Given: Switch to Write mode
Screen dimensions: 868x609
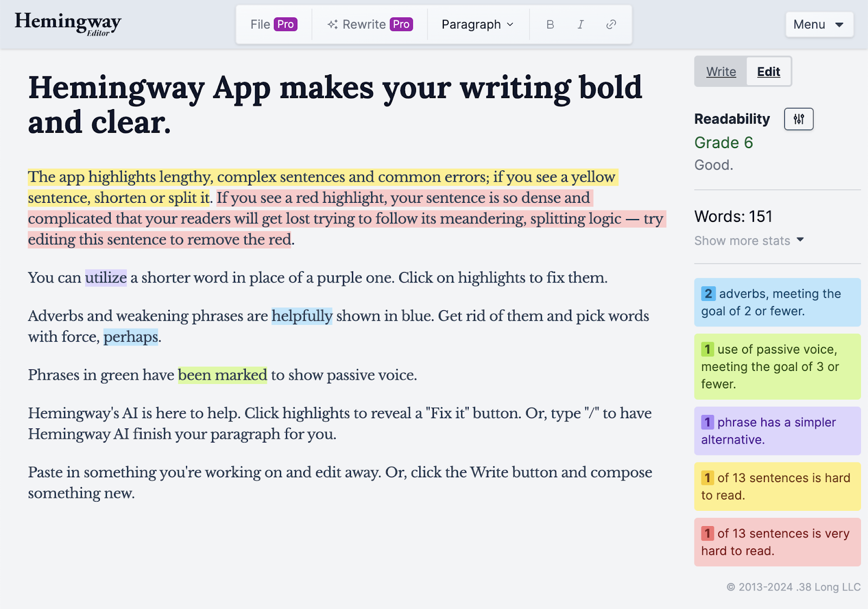Looking at the screenshot, I should coord(721,72).
